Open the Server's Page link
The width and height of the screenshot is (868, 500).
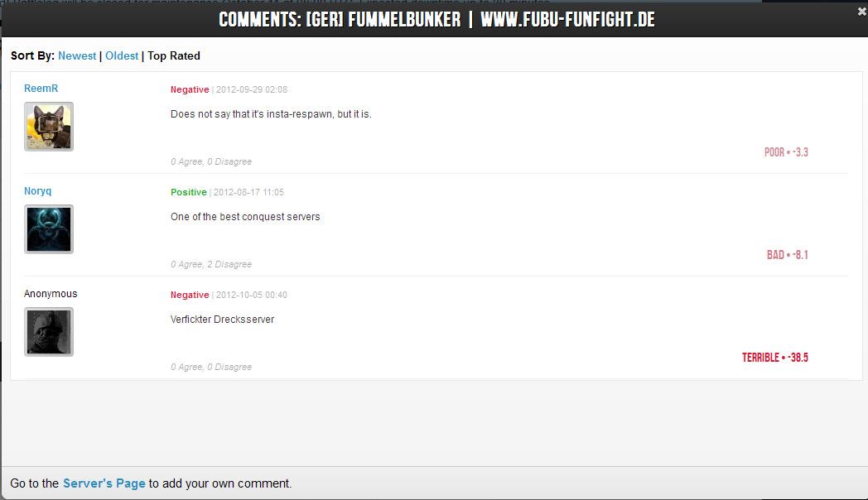104,483
